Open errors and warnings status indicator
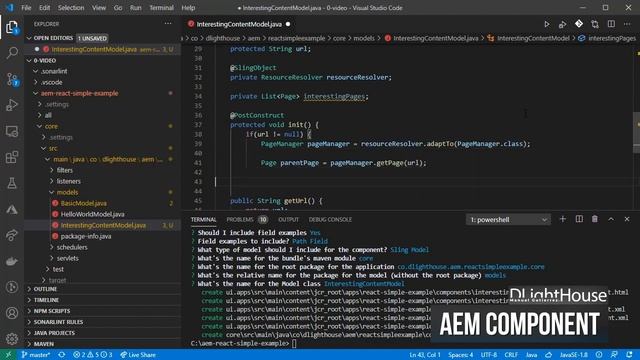This screenshot has height=360, width=640. coord(93,355)
